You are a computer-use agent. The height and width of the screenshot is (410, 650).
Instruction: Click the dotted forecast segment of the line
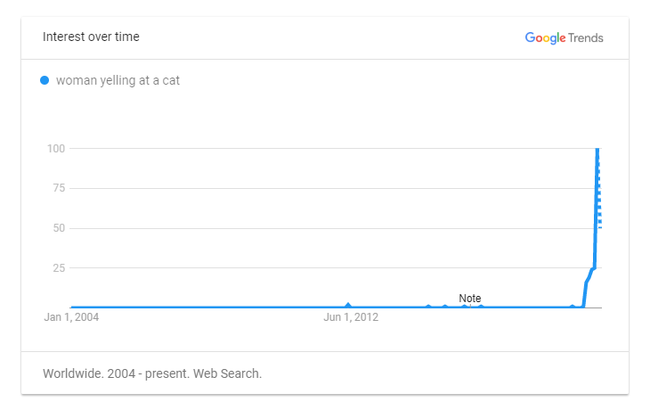(599, 189)
